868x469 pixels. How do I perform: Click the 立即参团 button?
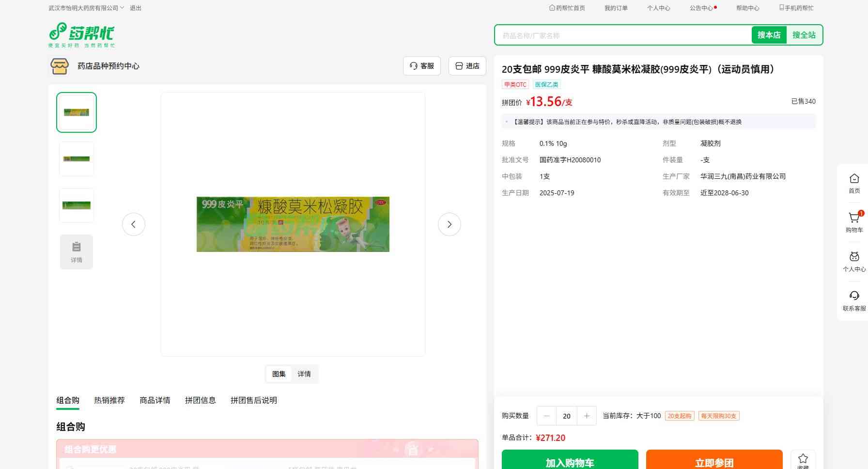tap(714, 462)
